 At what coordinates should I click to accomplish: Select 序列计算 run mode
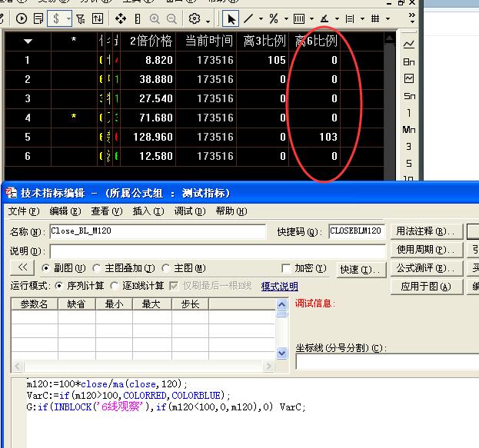[x=58, y=286]
